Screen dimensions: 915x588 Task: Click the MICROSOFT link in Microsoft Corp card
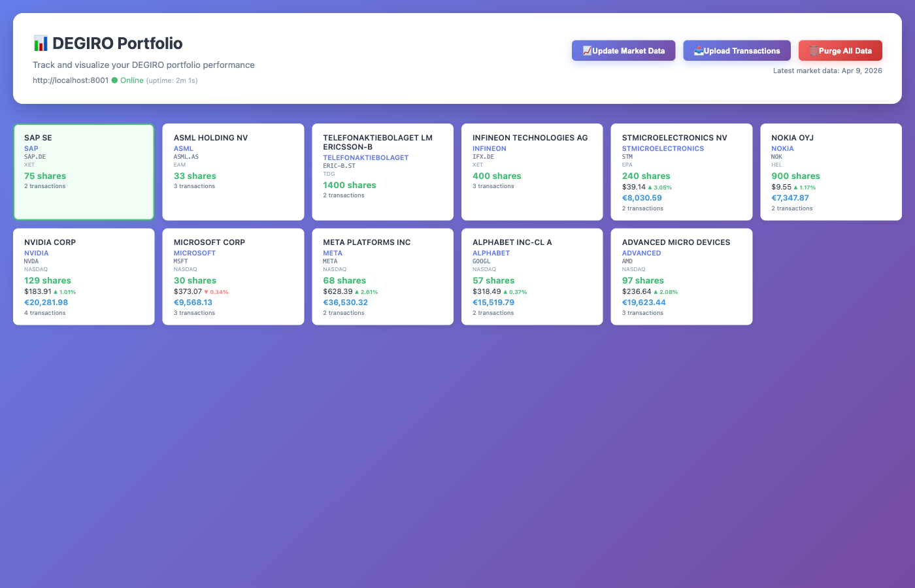[x=195, y=253]
